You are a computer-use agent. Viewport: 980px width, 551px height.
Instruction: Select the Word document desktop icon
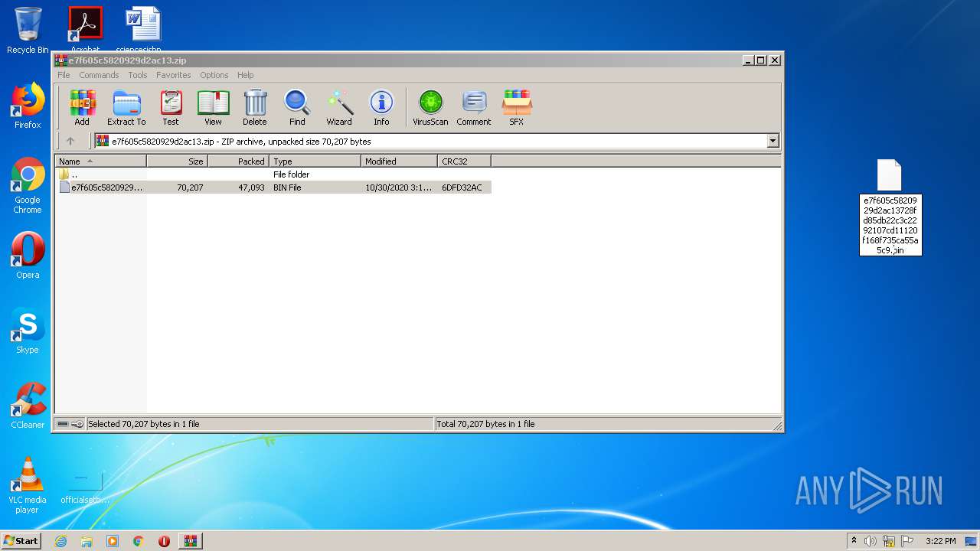click(142, 29)
